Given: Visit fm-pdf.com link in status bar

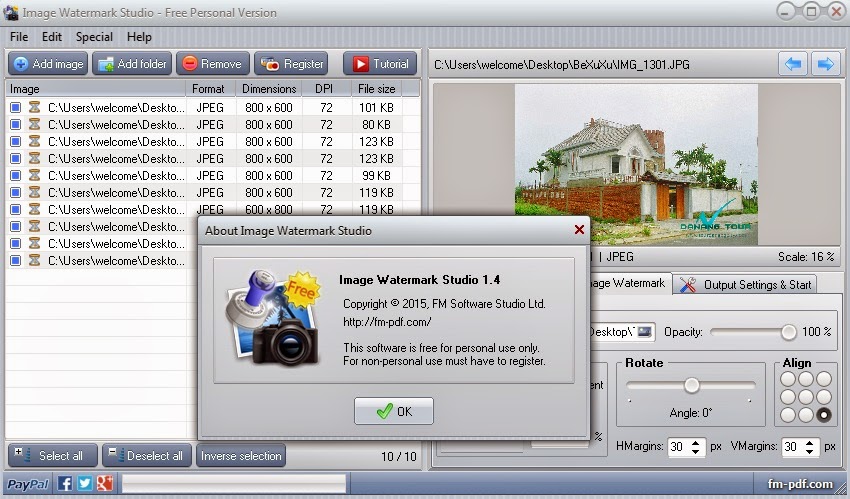Looking at the screenshot, I should point(800,484).
